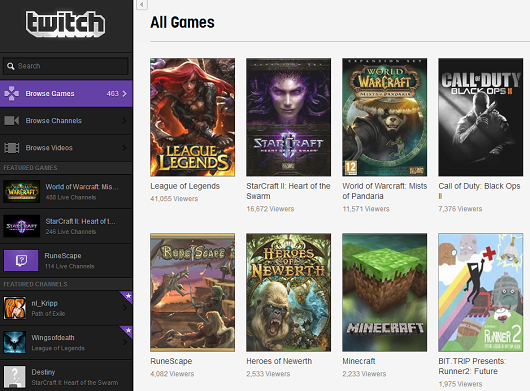The image size is (530, 391).
Task: Click 16,672 Viewers text
Action: (x=270, y=209)
